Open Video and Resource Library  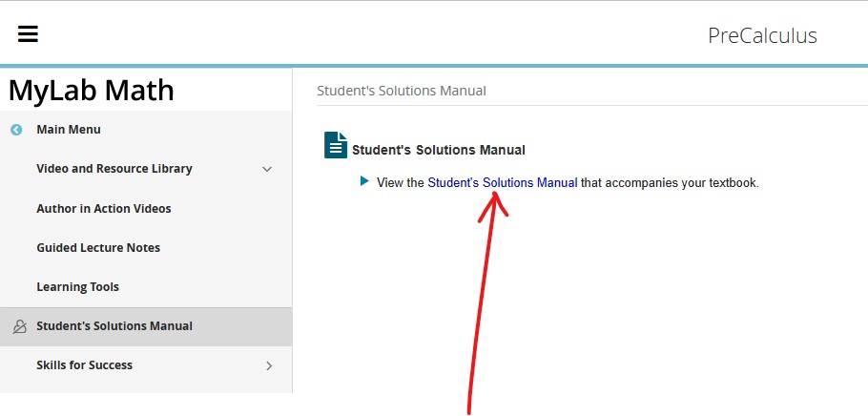(114, 168)
